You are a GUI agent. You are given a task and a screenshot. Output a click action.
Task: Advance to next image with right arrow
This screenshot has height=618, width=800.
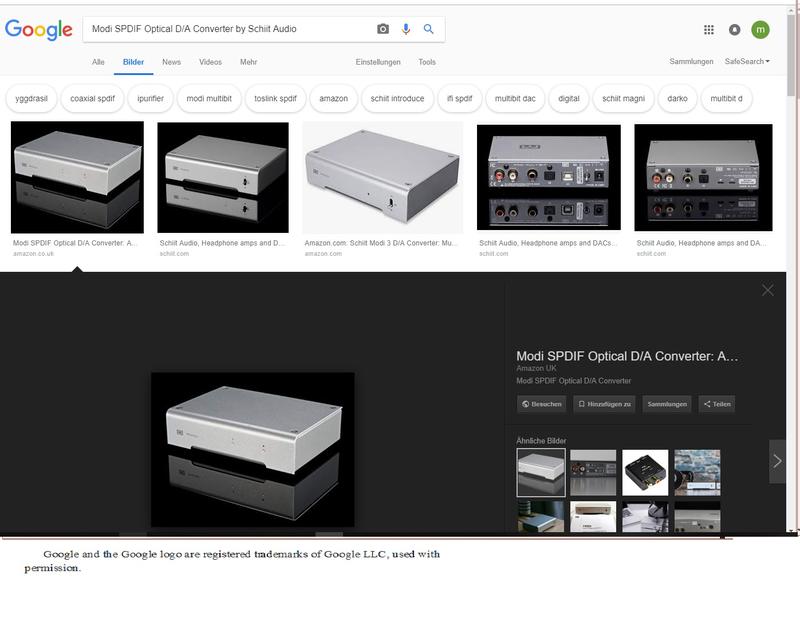point(778,461)
